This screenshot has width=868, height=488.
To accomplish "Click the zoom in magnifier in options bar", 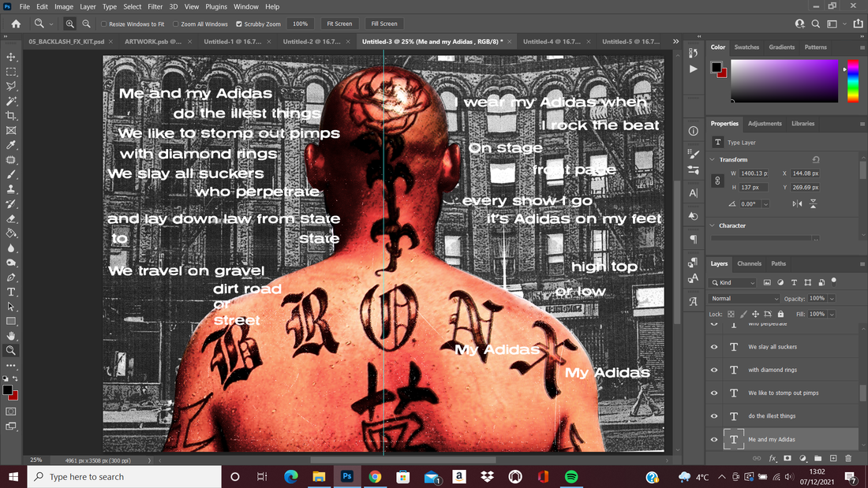I will 69,24.
